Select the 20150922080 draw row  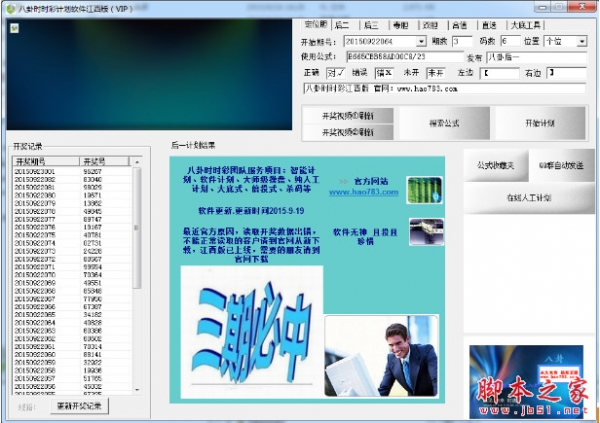(x=72, y=196)
